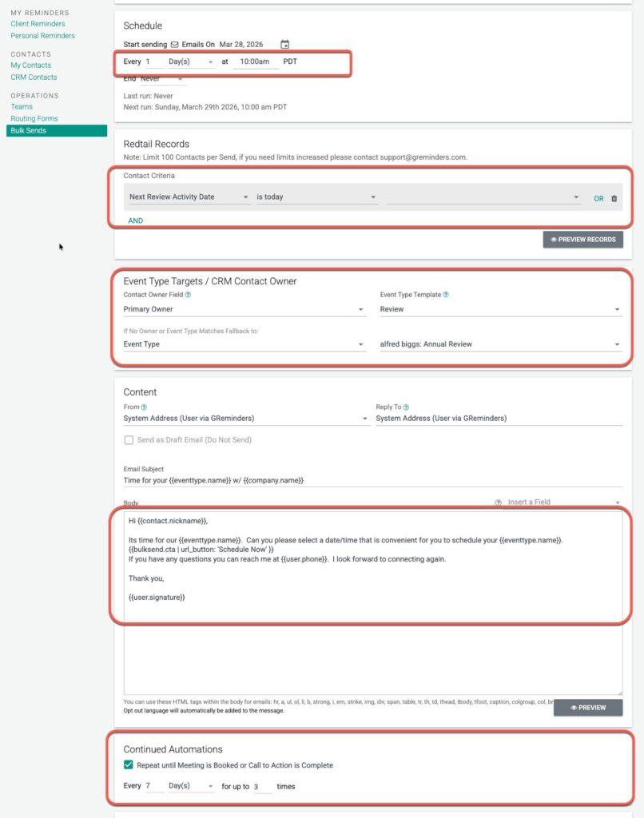Enable Send as Draft Email checkbox
Screen dimensions: 644x818
coord(129,440)
